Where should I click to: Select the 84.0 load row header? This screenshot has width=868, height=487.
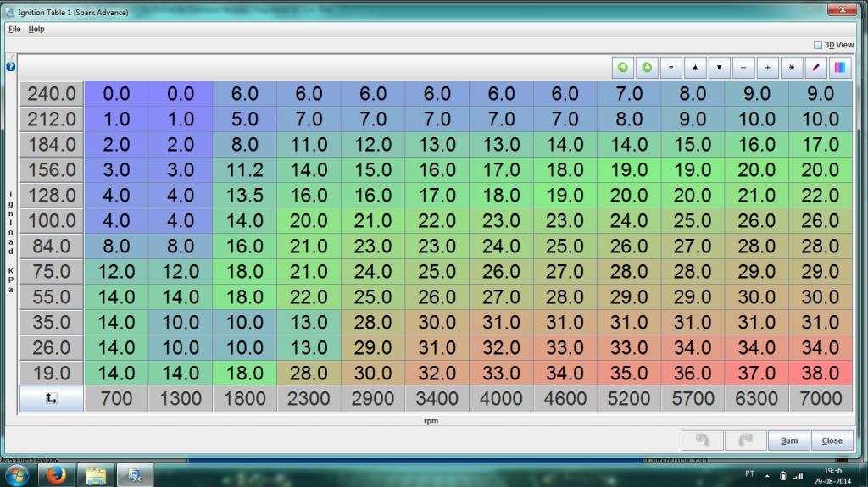[52, 246]
